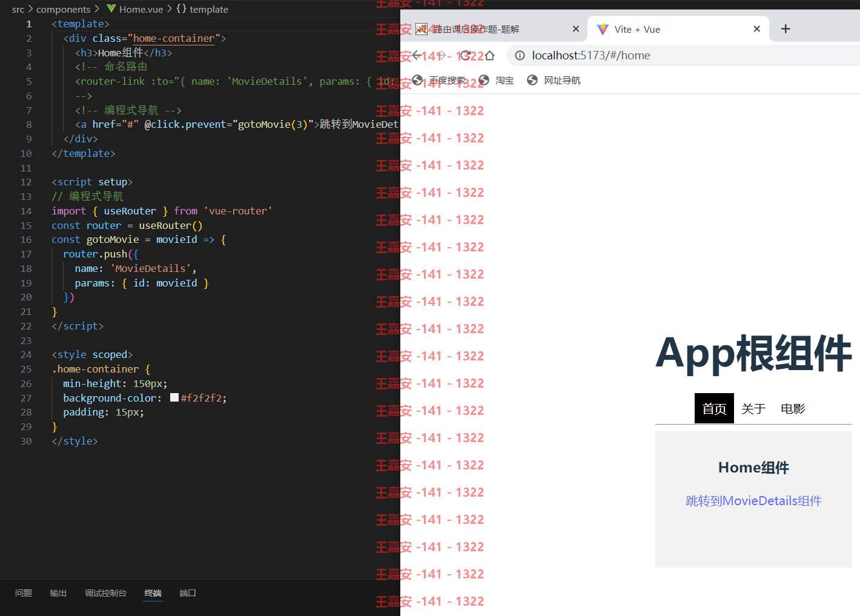Click the #f2f2f2 color swatch in editor

(x=174, y=397)
